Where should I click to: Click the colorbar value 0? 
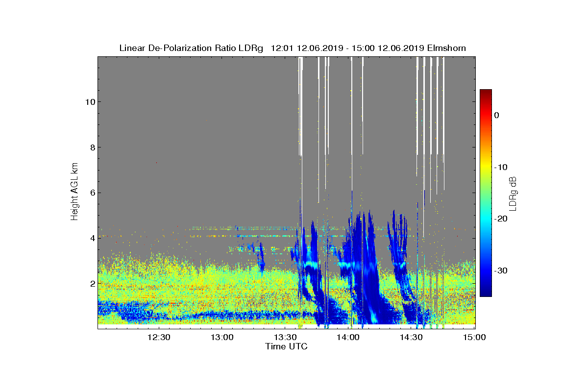(496, 115)
